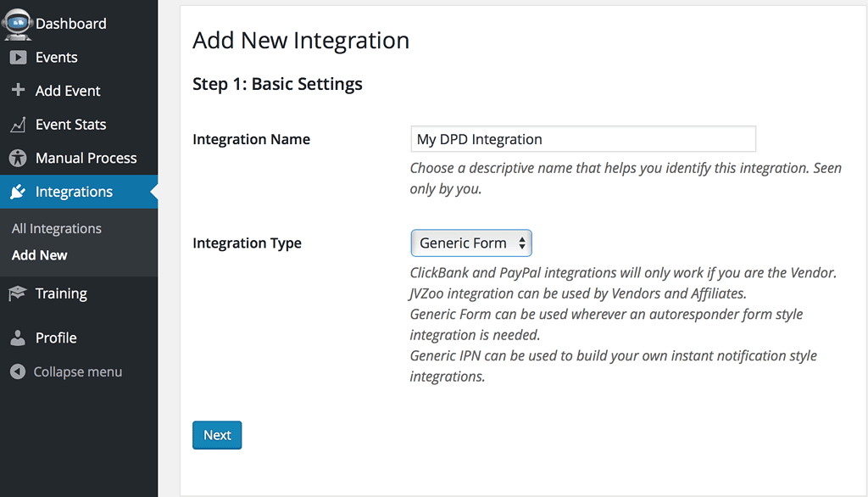Click the robot Dashboard icon
The width and height of the screenshot is (868, 497).
point(17,23)
